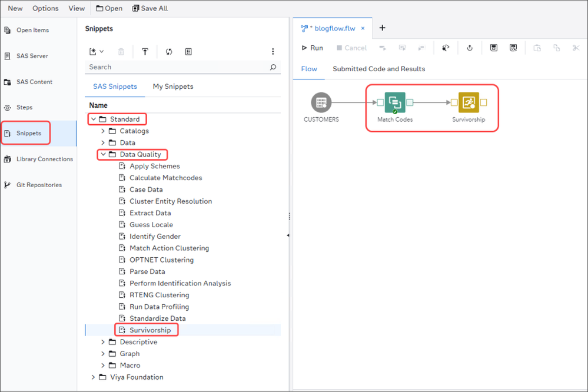
Task: Open the Options menu
Action: (x=45, y=8)
